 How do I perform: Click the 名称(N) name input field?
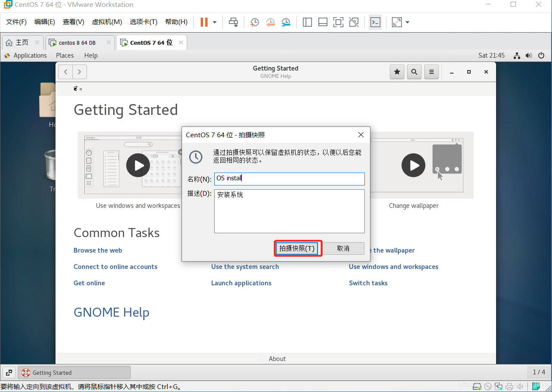click(x=290, y=179)
